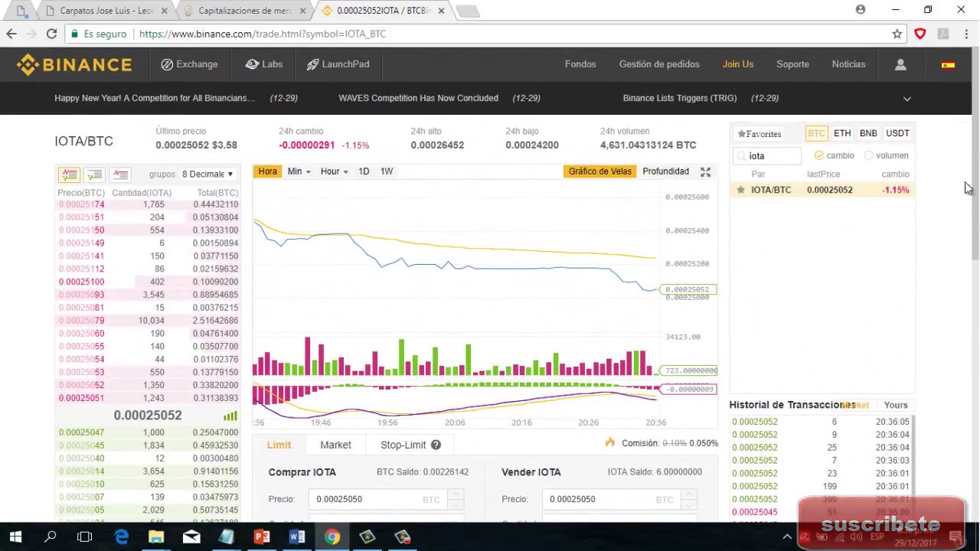Image resolution: width=980 pixels, height=551 pixels.
Task: Sort the list by the cambio column
Action: pyautogui.click(x=895, y=174)
